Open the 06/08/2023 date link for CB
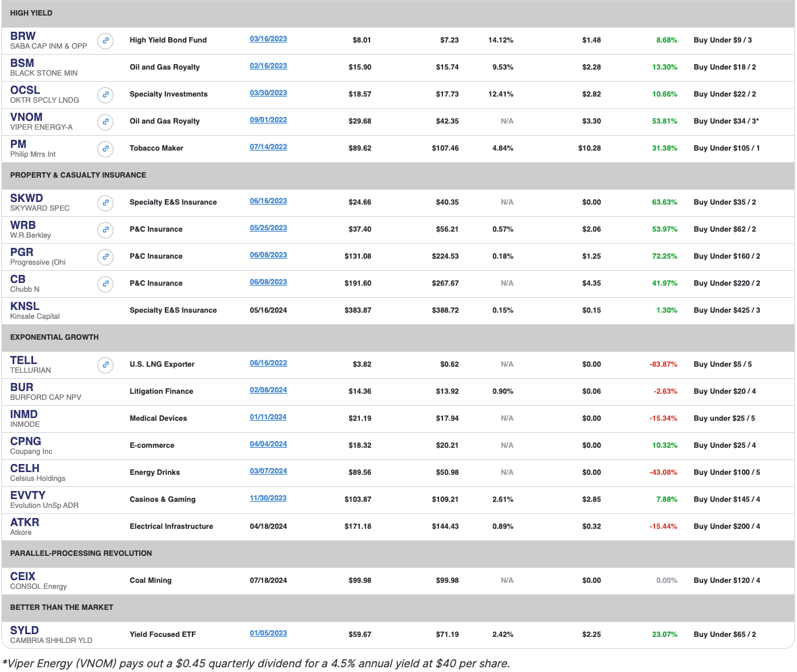 pos(268,282)
